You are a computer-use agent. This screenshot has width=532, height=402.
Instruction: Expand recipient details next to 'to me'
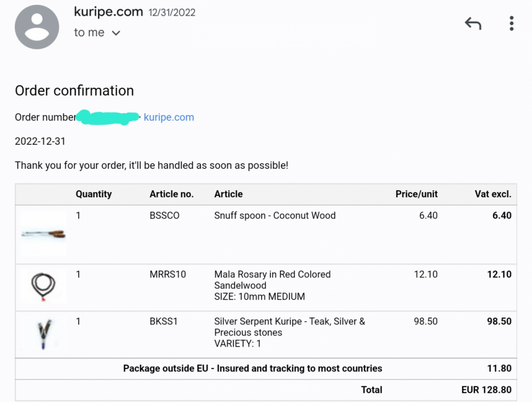[116, 33]
